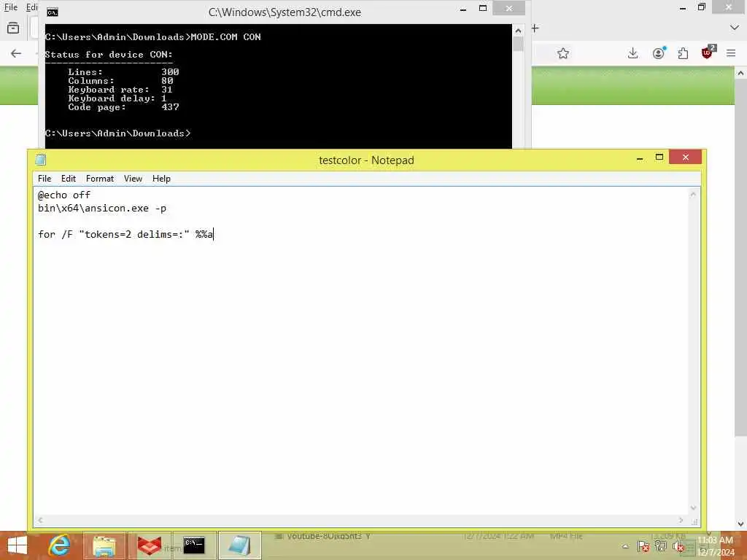Restore down the browser window
Screen dimensions: 747x560
pyautogui.click(x=701, y=7)
